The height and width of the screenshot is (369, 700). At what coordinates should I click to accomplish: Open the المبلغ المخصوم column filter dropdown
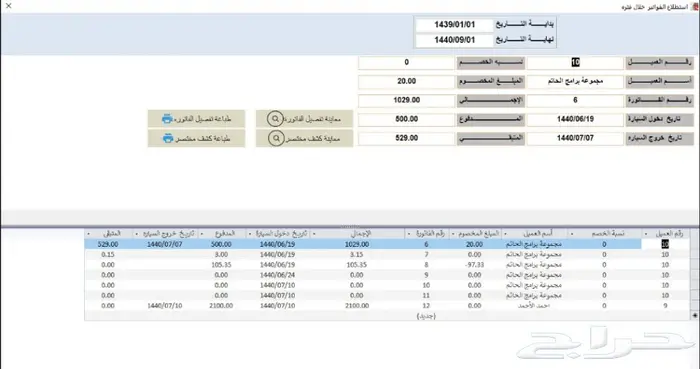(452, 234)
